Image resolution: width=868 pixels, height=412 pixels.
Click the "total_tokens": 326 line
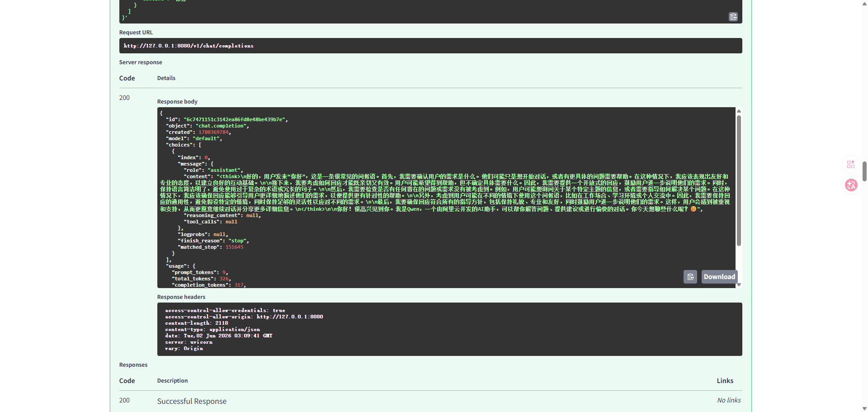point(201,279)
